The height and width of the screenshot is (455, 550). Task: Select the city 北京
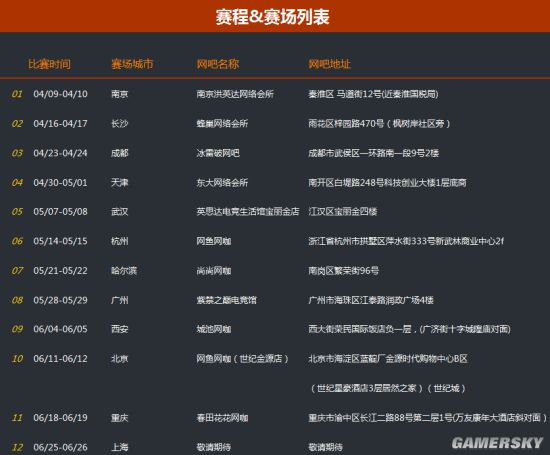pyautogui.click(x=120, y=359)
